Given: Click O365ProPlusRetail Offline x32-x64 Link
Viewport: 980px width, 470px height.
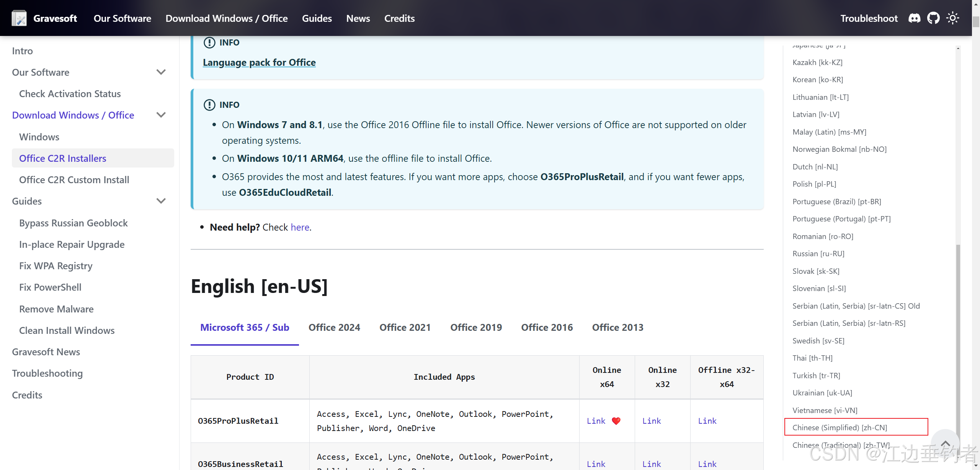Looking at the screenshot, I should [707, 421].
